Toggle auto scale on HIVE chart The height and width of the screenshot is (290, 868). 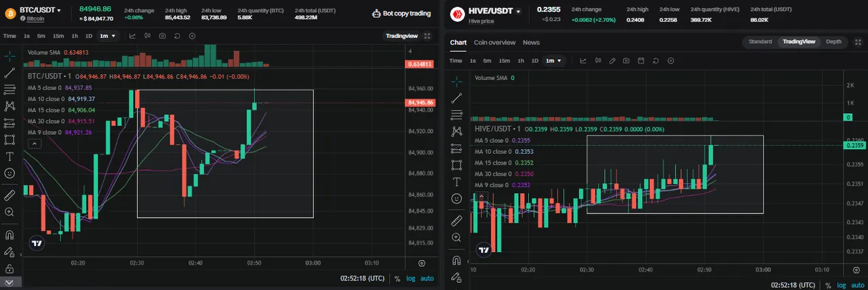[x=857, y=285]
